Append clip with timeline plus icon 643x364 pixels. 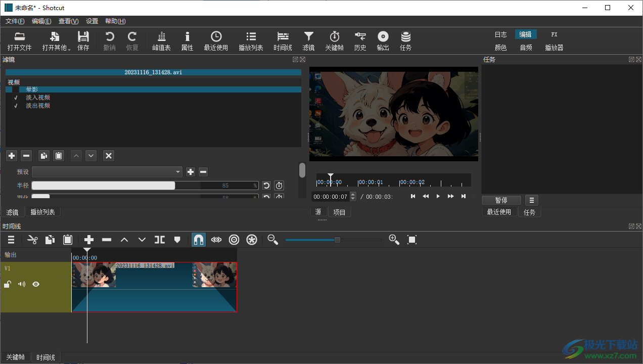click(89, 240)
